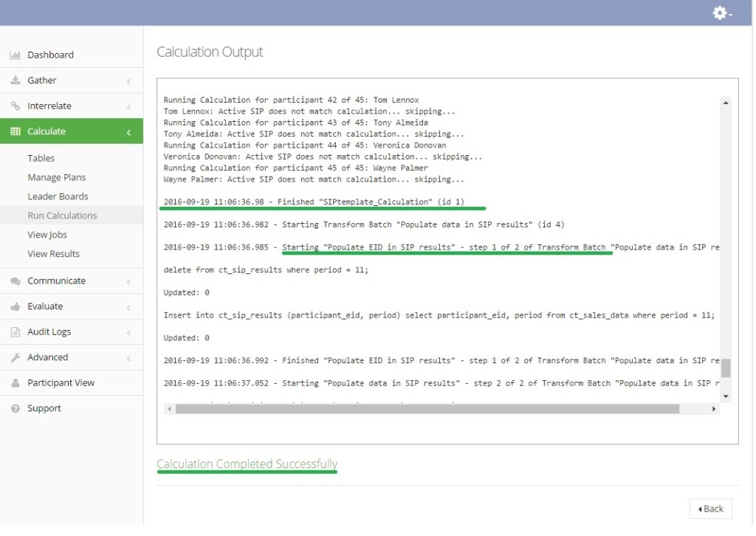This screenshot has height=536, width=756.
Task: Go to Manage Plans submenu link
Action: click(x=56, y=177)
